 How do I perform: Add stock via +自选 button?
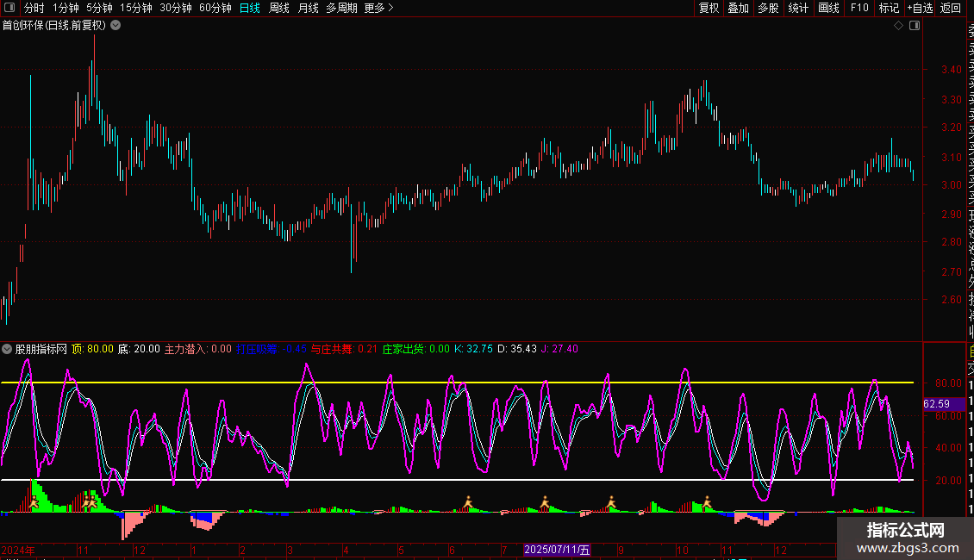(x=920, y=8)
